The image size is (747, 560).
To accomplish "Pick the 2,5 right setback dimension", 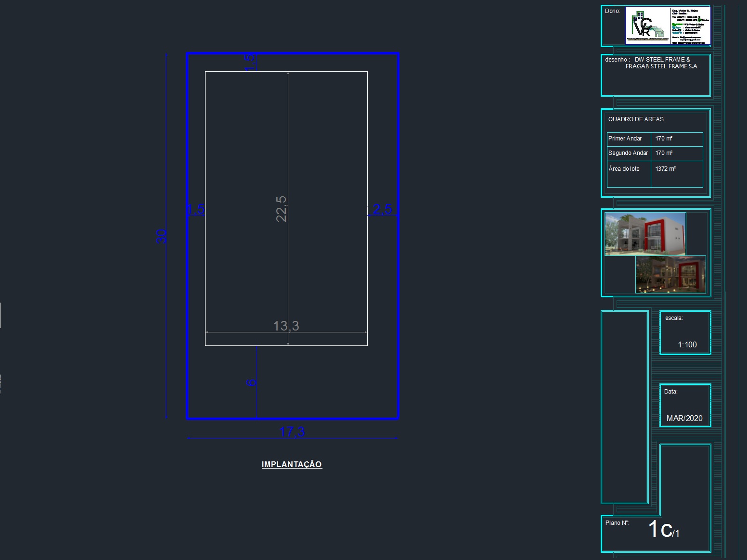I will [x=382, y=209].
